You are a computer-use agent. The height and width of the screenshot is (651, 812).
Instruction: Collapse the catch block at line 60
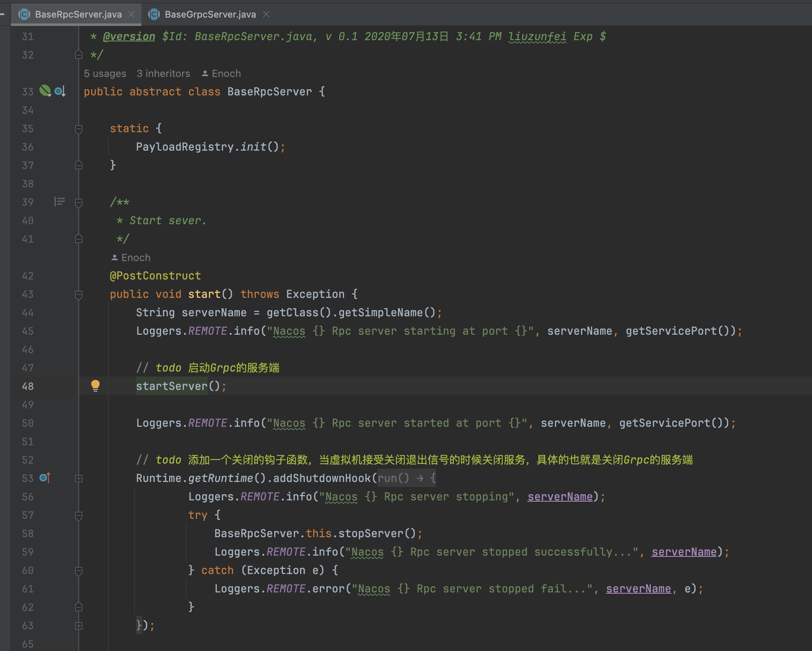[78, 571]
